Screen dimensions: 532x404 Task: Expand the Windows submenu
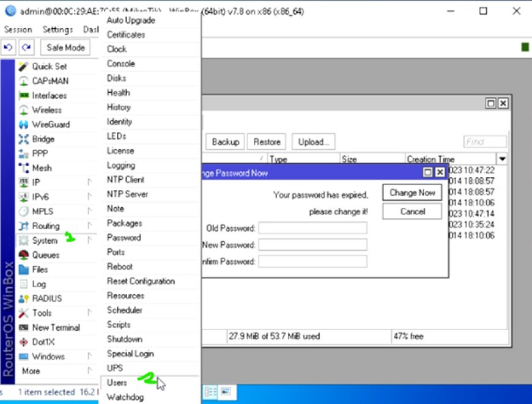click(89, 356)
